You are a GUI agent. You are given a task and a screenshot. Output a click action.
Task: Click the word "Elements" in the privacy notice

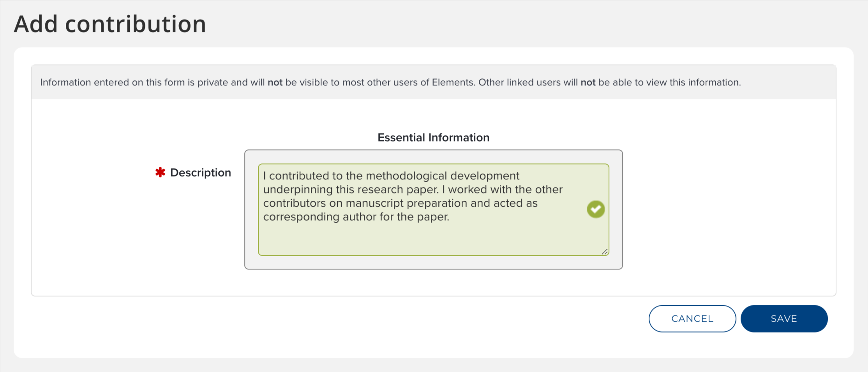click(x=453, y=83)
